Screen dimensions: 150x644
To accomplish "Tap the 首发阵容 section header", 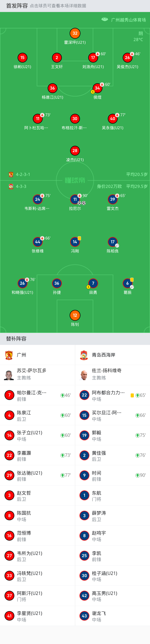I will point(17,6).
